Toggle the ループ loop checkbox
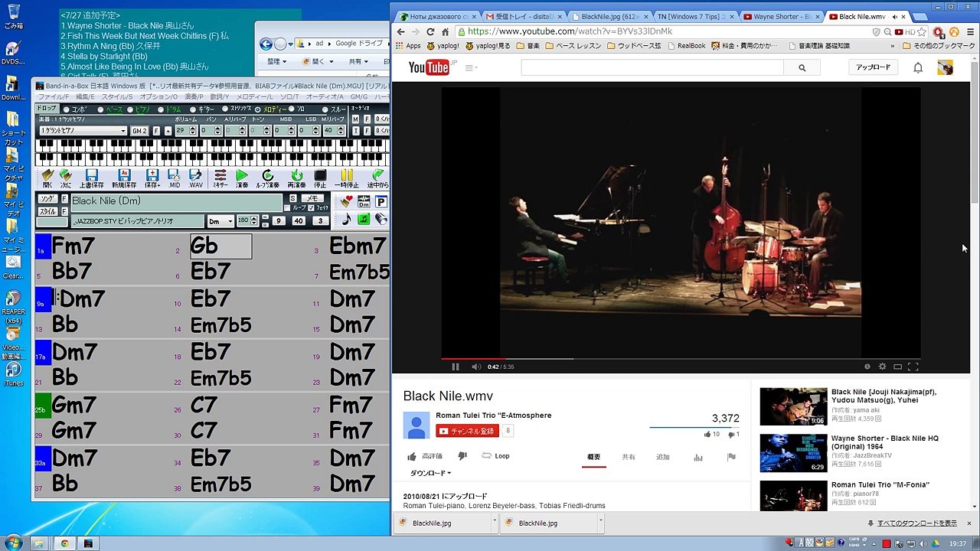 (288, 207)
